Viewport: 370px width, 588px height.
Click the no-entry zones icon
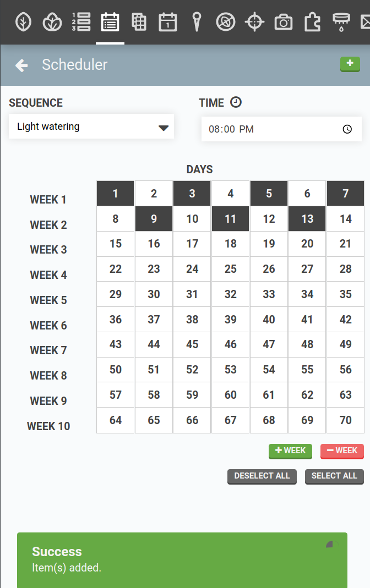225,22
